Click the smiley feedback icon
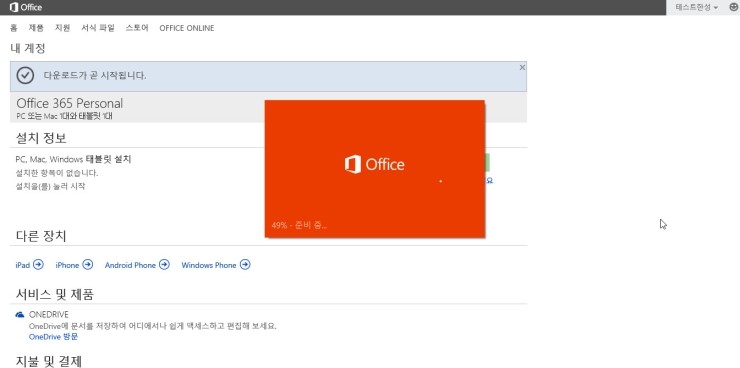Screen dimensions: 740x368 [733, 7]
